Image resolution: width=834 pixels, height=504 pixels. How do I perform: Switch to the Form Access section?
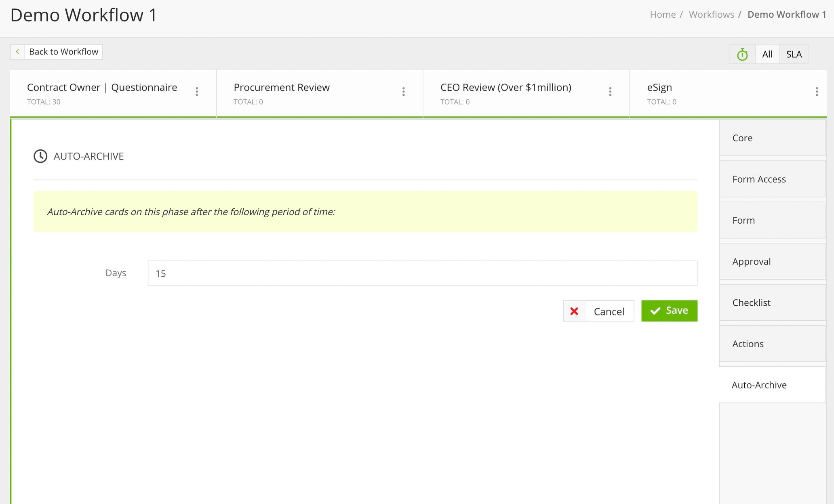[x=772, y=179]
